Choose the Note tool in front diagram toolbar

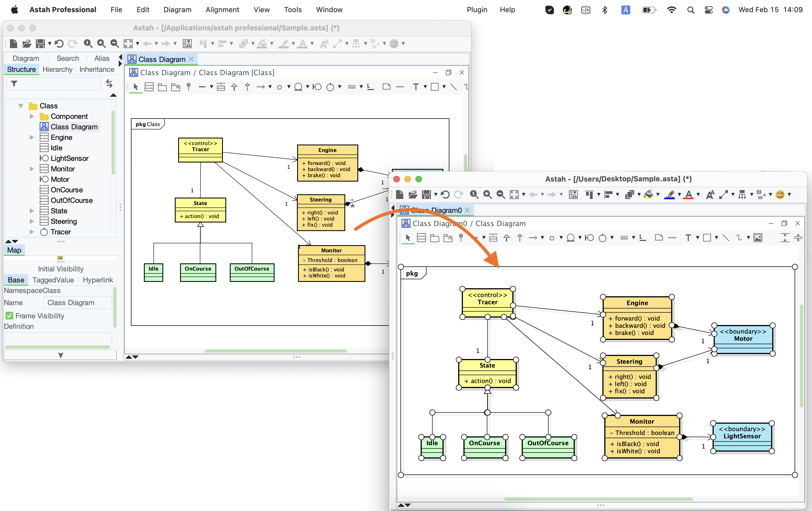(x=658, y=238)
